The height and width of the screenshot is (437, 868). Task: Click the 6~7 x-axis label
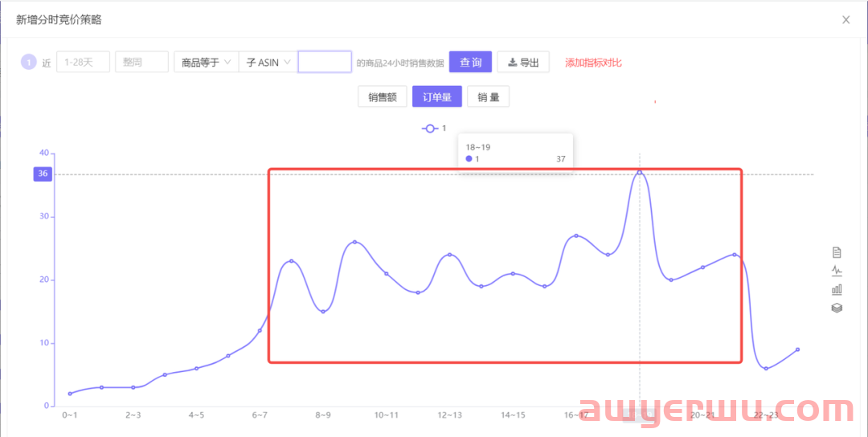[x=260, y=415]
